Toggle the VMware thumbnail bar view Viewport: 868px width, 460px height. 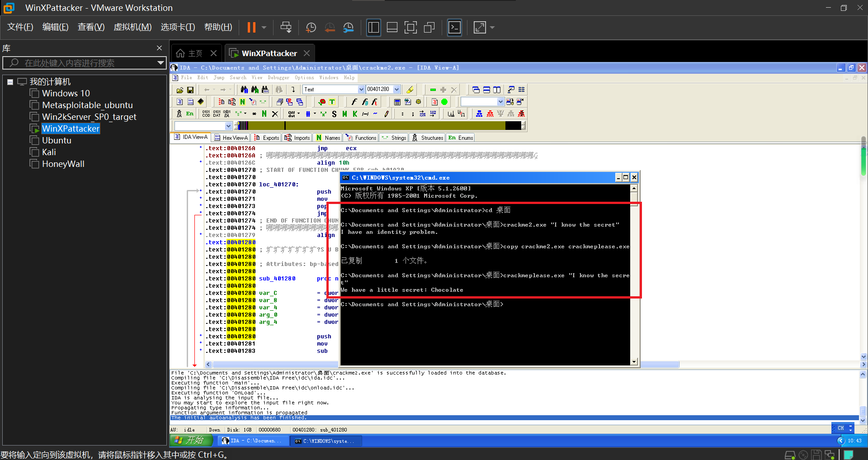click(392, 27)
